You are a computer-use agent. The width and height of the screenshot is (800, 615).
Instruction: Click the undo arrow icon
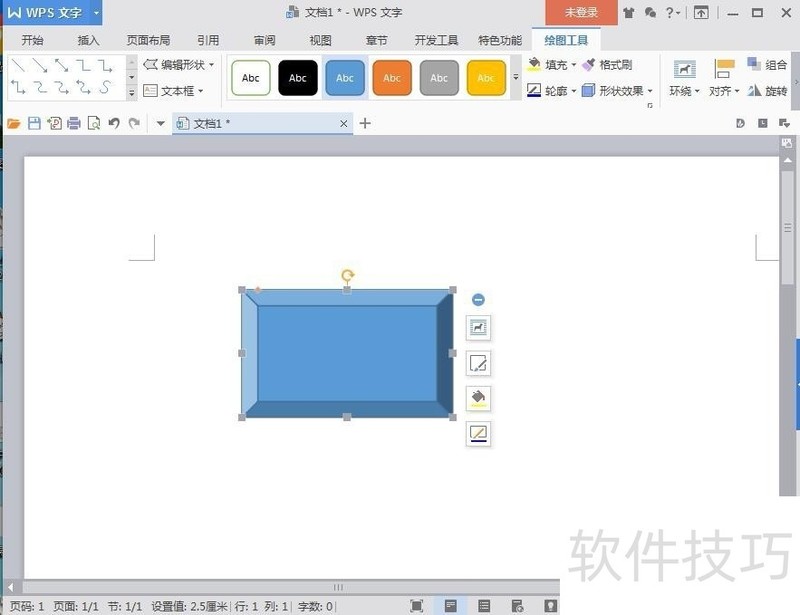pos(113,124)
